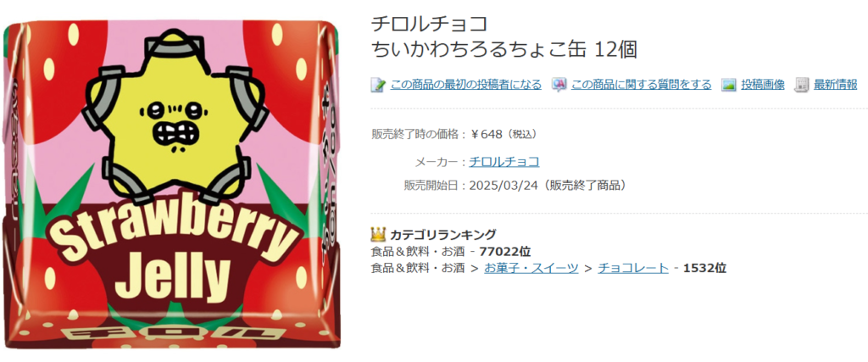Go to the お菓子・スイーツ category
The height and width of the screenshot is (362, 868).
tap(531, 269)
